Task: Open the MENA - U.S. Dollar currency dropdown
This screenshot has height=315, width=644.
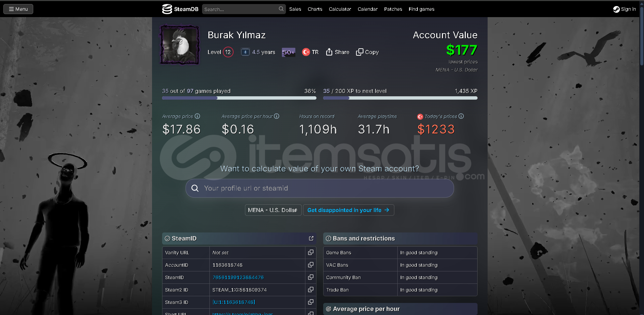Action: (273, 210)
